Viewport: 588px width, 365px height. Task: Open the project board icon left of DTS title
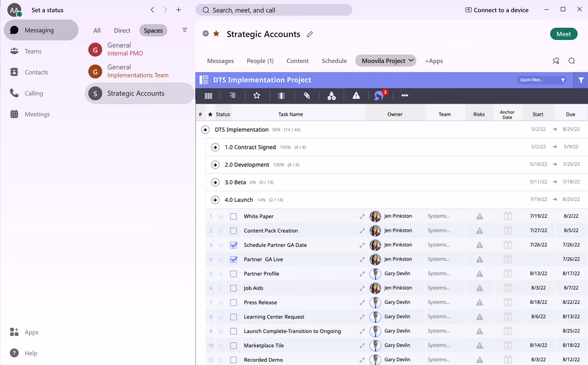(x=204, y=80)
